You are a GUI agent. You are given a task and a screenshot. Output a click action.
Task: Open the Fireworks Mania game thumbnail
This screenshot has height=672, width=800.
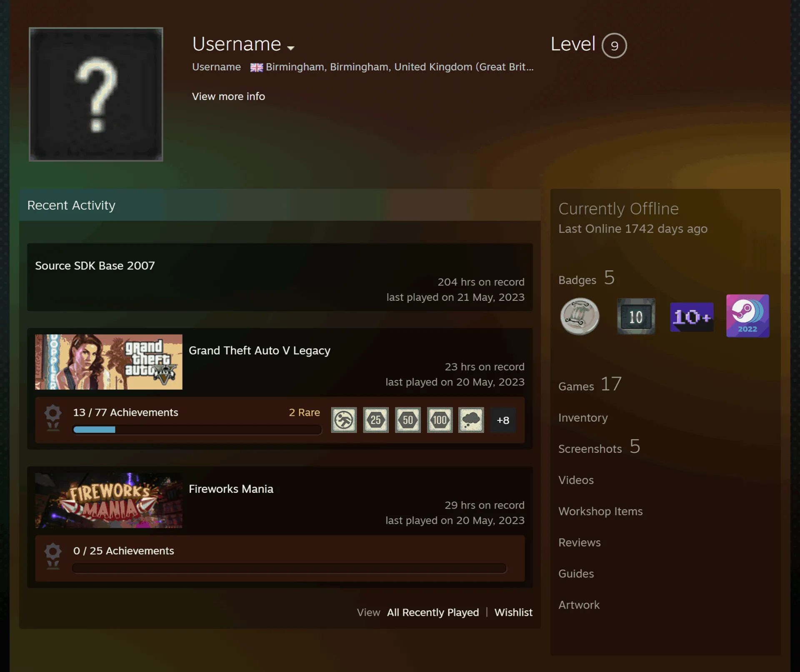point(109,500)
